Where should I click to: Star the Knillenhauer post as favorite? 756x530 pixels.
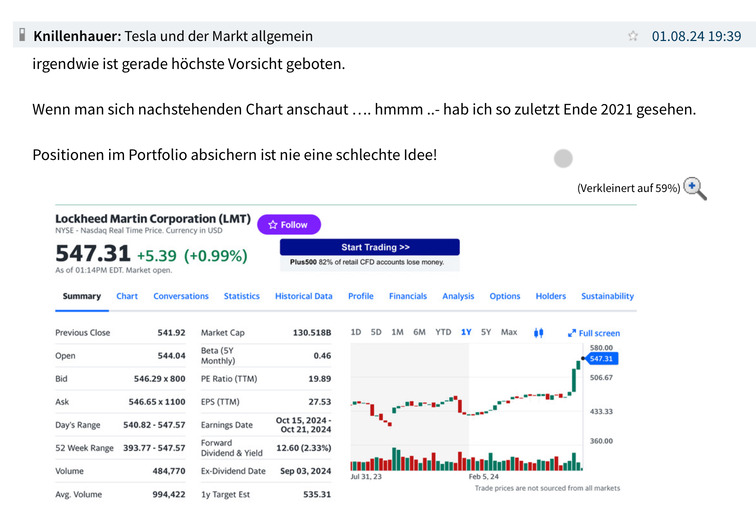point(632,36)
